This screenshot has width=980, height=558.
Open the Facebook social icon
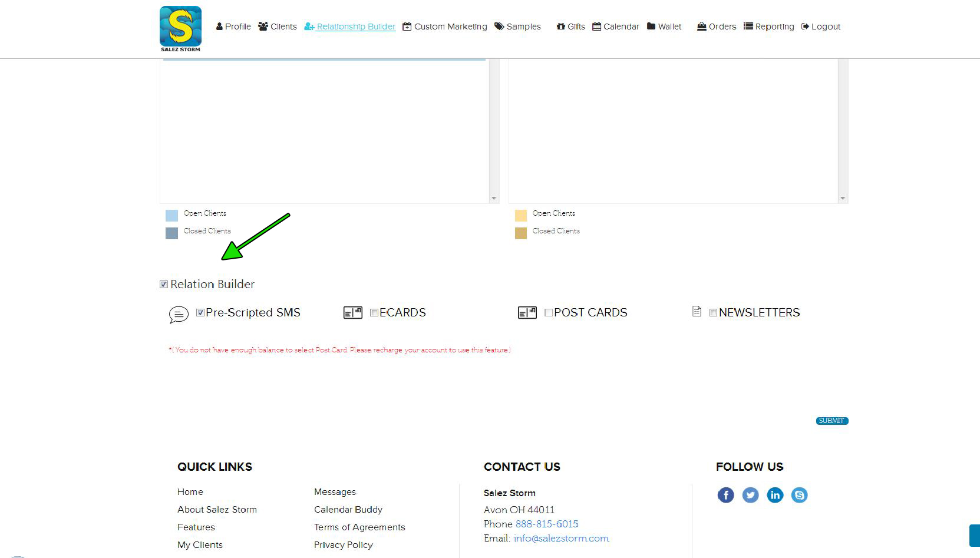click(725, 495)
